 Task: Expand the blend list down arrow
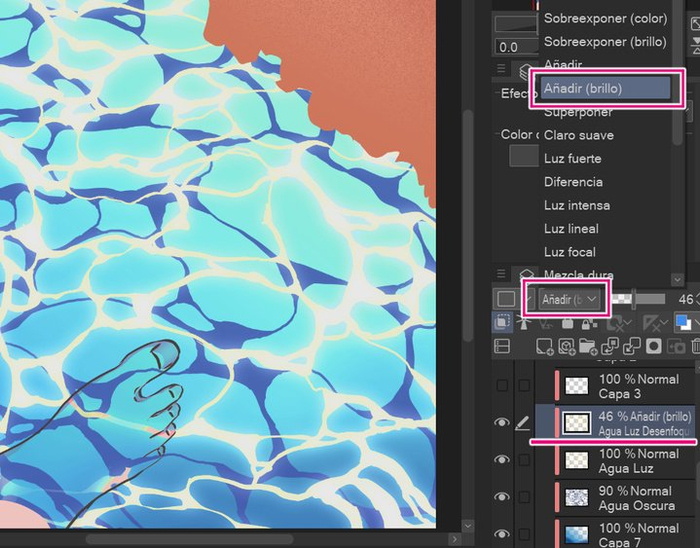(x=677, y=280)
